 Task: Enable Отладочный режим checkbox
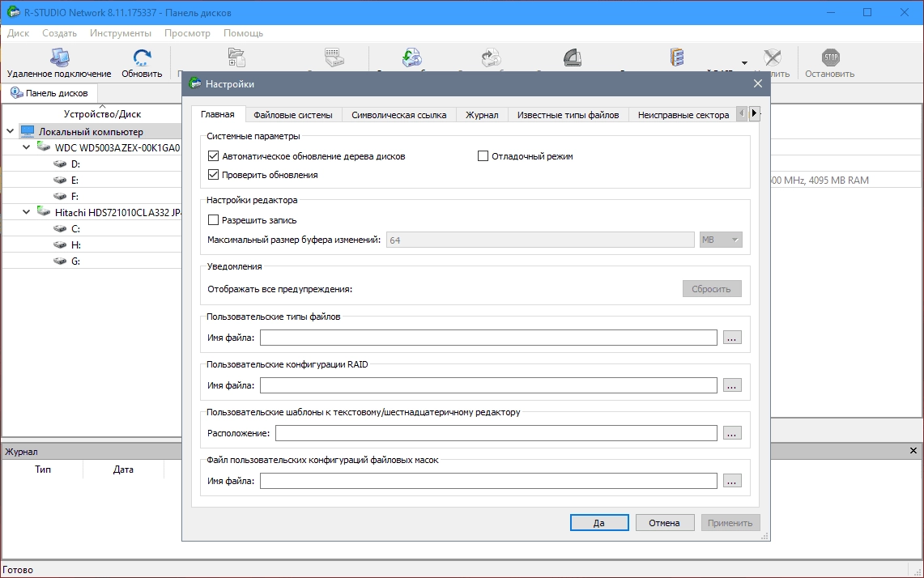[483, 156]
